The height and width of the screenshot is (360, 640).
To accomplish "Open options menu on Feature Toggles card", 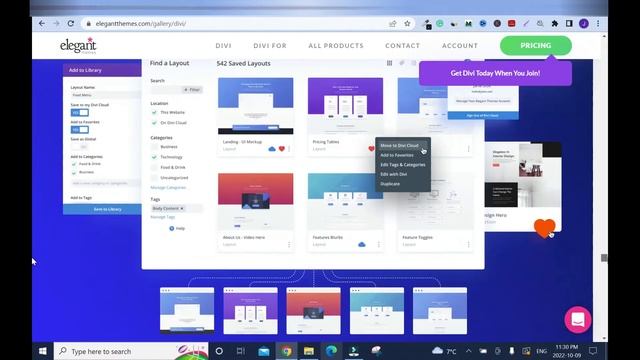I will tap(469, 244).
